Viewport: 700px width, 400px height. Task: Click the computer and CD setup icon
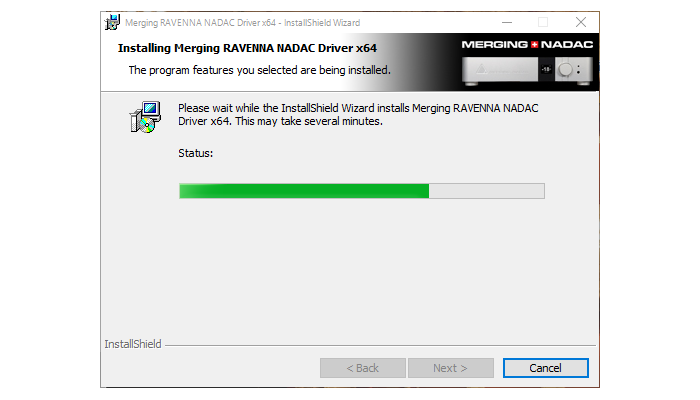(x=145, y=117)
